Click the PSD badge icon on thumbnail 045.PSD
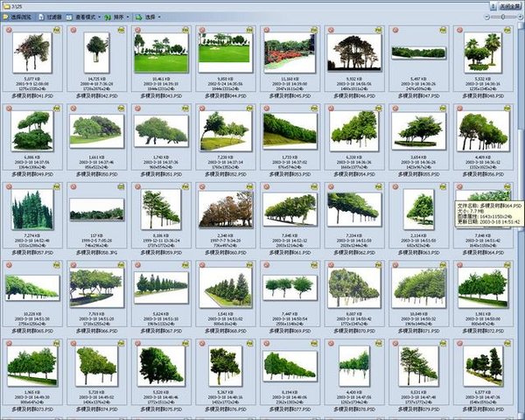Image resolution: width=525 pixels, height=420 pixels. [x=314, y=30]
